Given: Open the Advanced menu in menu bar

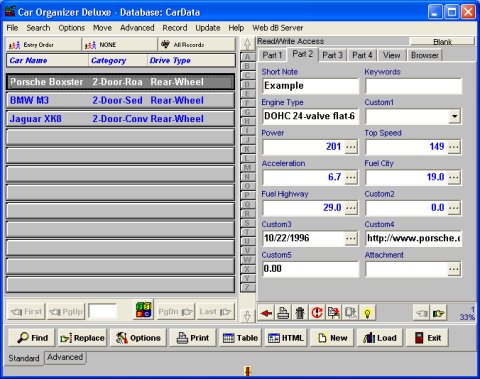Looking at the screenshot, I should click(137, 28).
